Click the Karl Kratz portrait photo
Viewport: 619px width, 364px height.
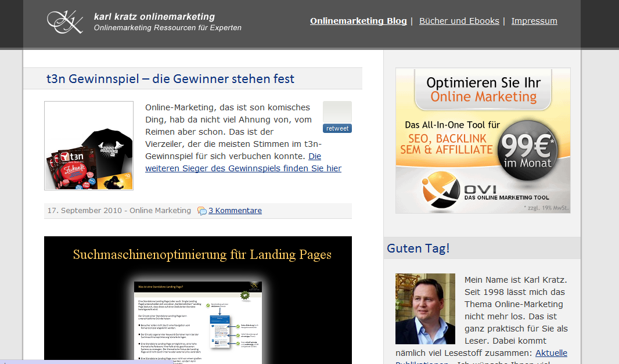[425, 309]
